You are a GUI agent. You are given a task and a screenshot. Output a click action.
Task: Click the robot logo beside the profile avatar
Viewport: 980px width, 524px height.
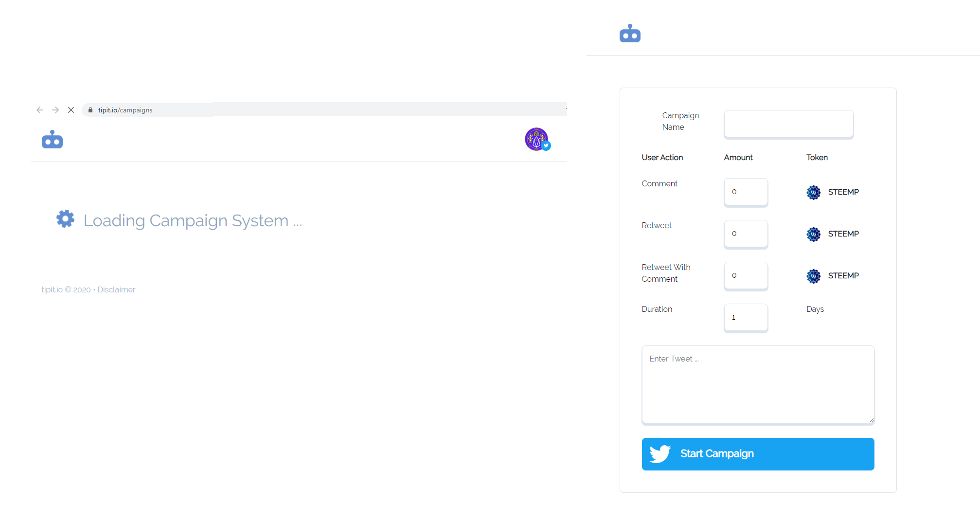pos(52,140)
